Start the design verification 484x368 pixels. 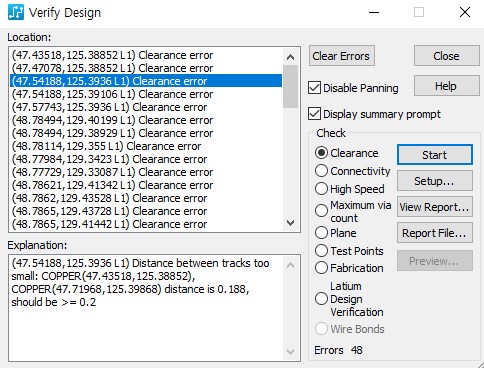coord(435,155)
